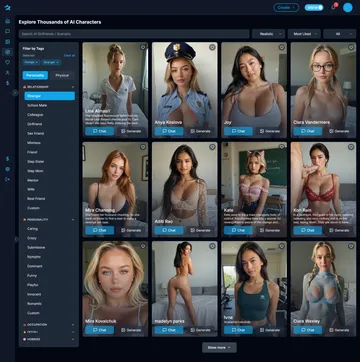Select the Caring personality tag
Viewport: 360px width, 362px height.
pyautogui.click(x=50, y=229)
